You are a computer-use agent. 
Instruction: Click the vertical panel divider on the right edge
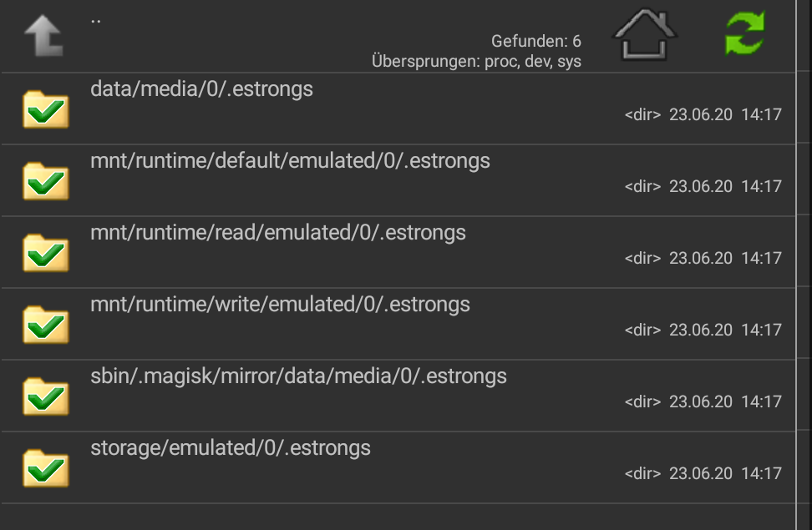click(796, 265)
